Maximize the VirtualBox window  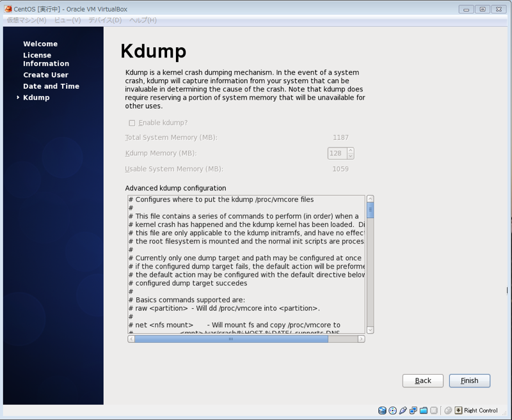pos(483,9)
